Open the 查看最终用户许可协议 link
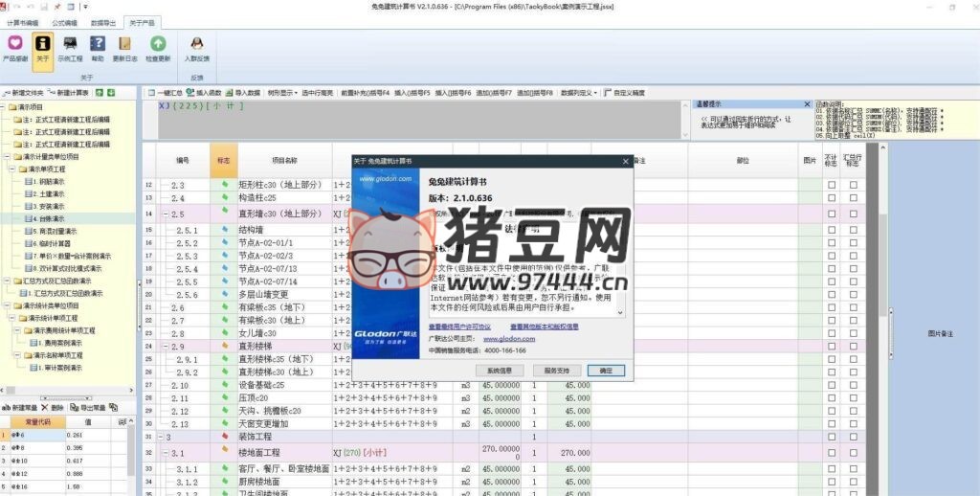Screen dimensions: 980x496 [x=459, y=327]
